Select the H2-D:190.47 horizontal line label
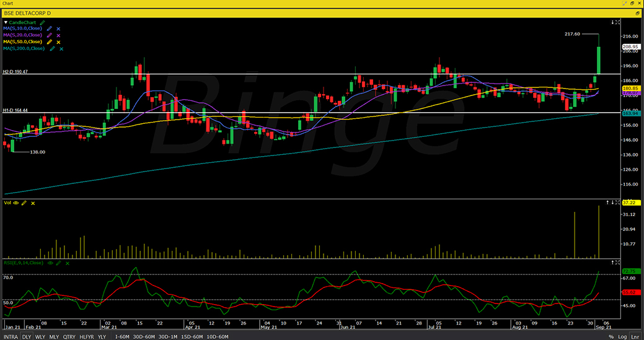 (15, 71)
